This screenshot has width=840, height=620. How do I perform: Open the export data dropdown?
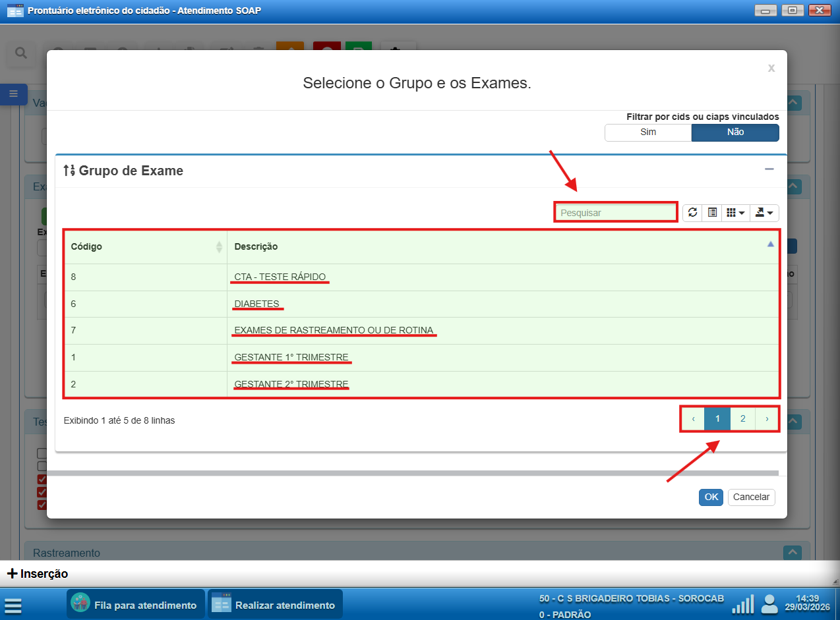pos(764,212)
